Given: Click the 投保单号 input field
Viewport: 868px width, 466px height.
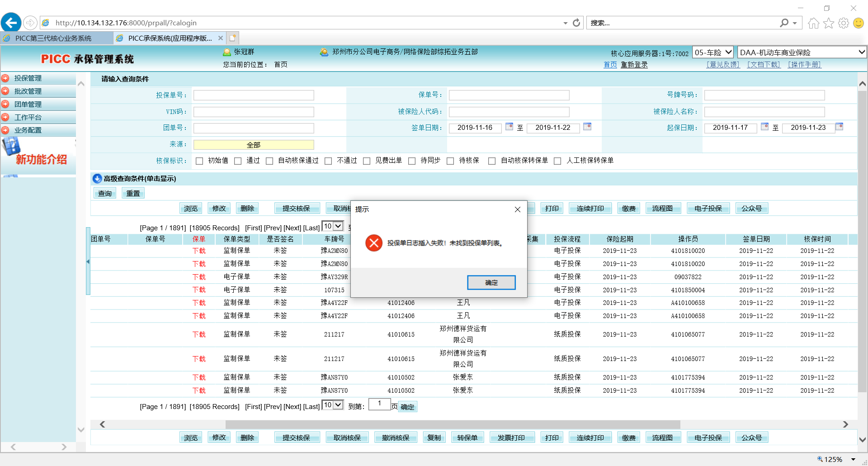Looking at the screenshot, I should 254,95.
